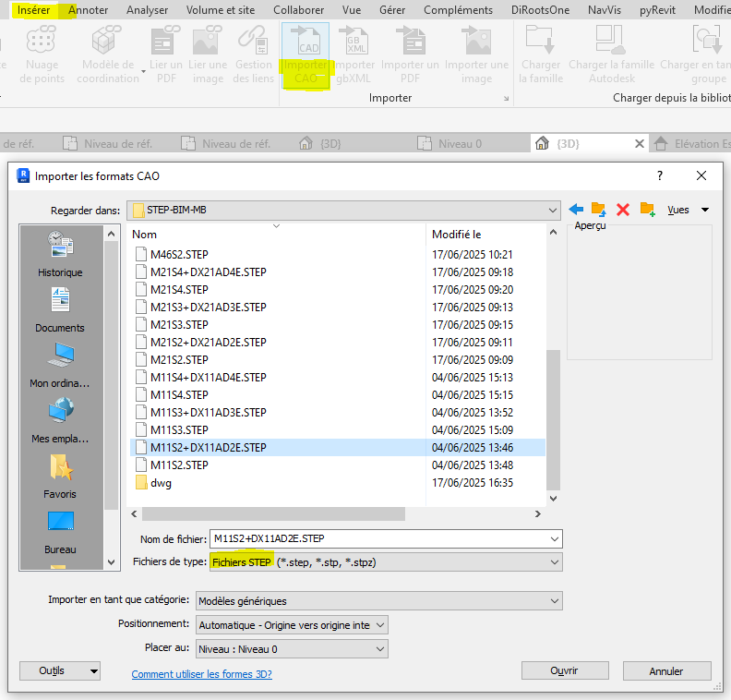The image size is (731, 700).
Task: Click the Importer CAO ribbon icon
Action: coord(305,54)
